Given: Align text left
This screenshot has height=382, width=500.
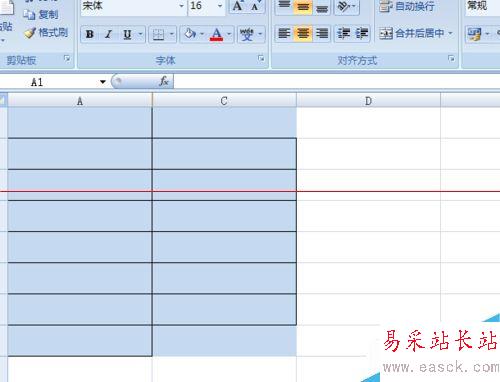Looking at the screenshot, I should (x=284, y=33).
